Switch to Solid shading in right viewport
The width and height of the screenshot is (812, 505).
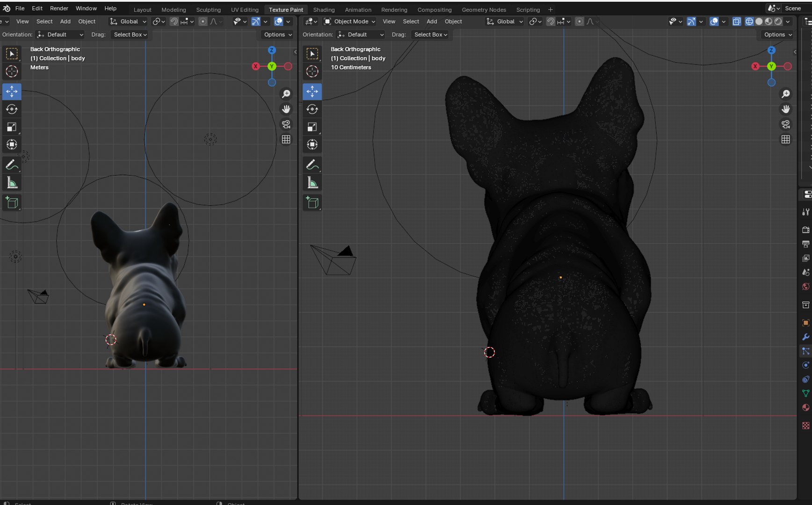pos(759,22)
